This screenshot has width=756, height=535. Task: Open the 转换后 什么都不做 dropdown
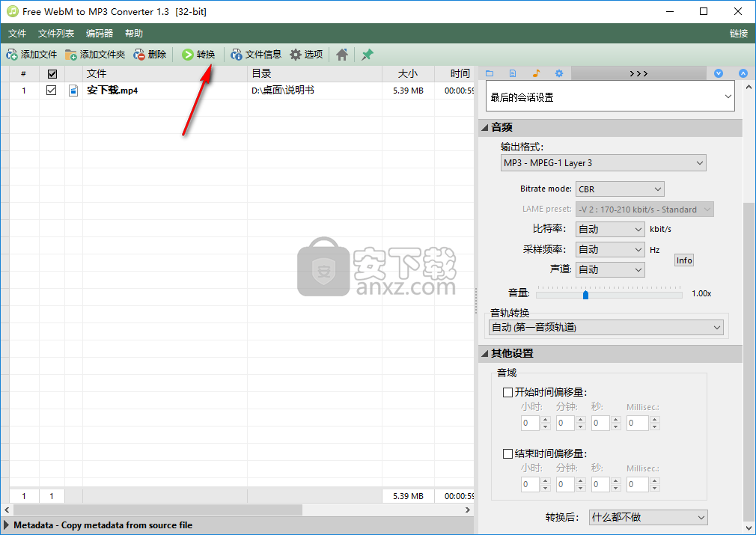(x=648, y=518)
